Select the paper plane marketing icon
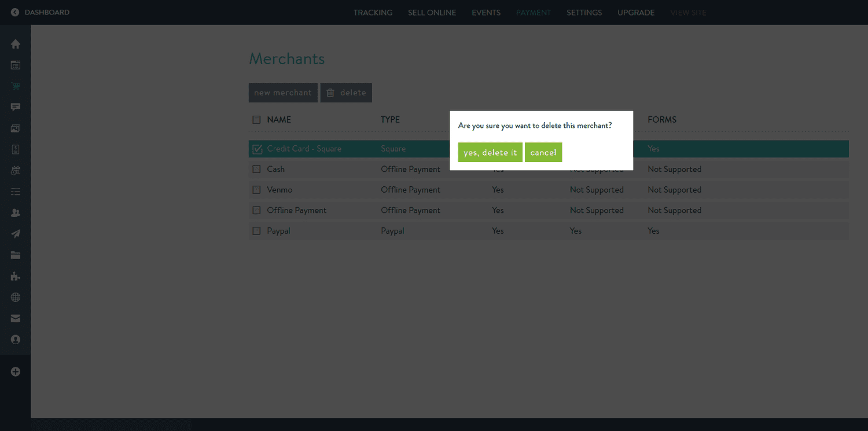868x431 pixels. pyautogui.click(x=15, y=233)
